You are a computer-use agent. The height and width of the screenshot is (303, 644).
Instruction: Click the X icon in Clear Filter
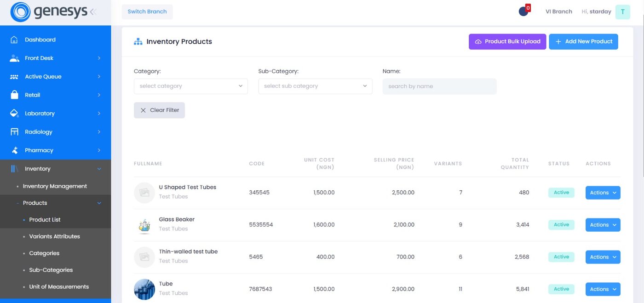[x=143, y=110]
